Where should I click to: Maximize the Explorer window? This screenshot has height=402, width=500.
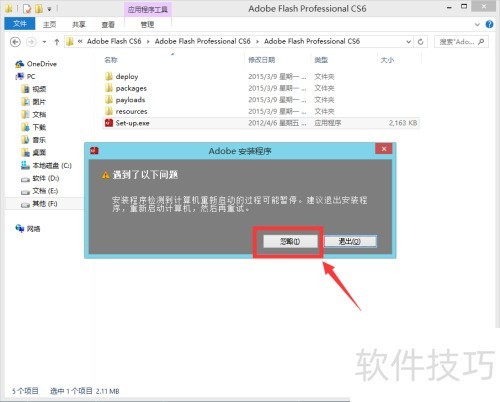[x=464, y=7]
